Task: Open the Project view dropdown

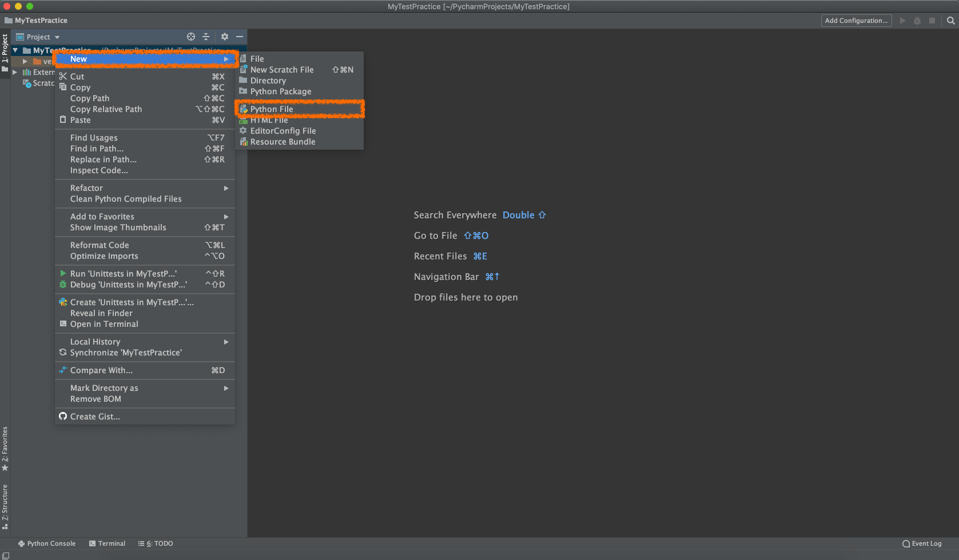Action: pyautogui.click(x=38, y=37)
